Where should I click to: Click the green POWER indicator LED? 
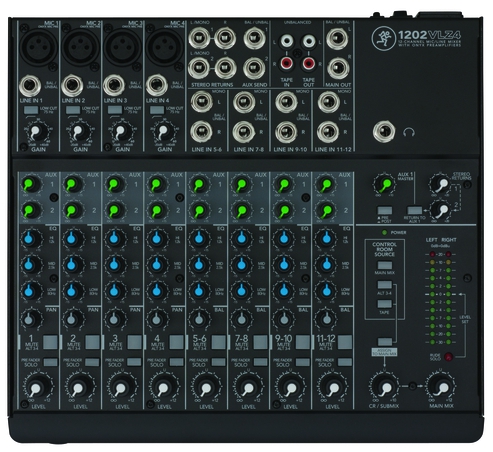[x=384, y=232]
